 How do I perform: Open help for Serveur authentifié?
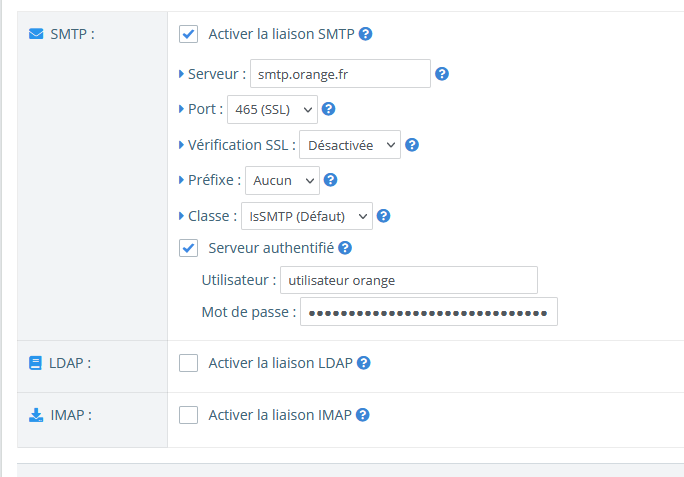point(345,248)
